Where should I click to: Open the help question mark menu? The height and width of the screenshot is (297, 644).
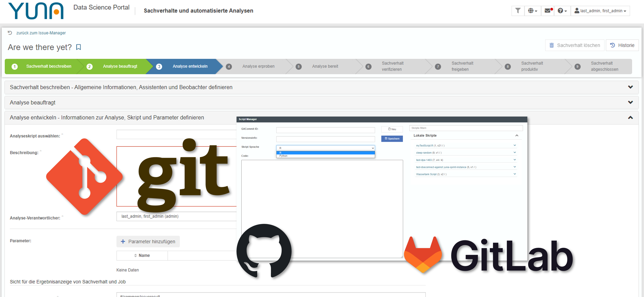click(x=562, y=11)
